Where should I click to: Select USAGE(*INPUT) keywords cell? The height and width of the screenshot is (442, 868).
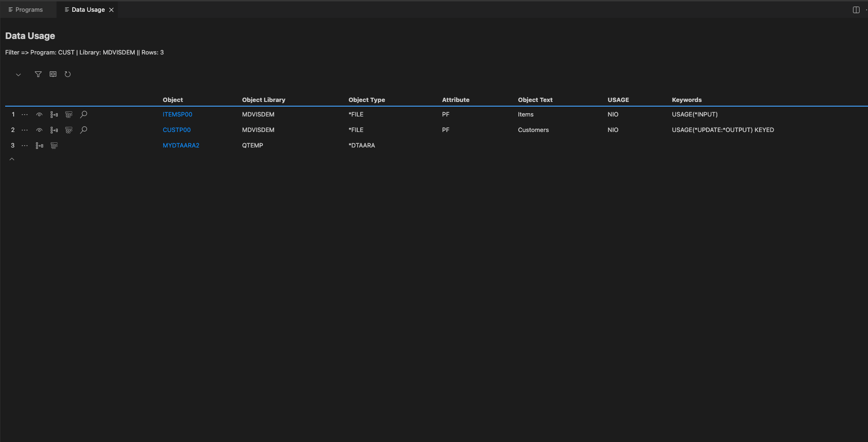[x=695, y=115]
